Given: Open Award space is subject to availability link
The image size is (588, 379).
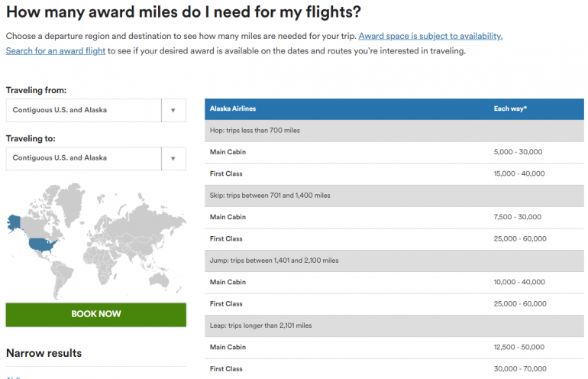Looking at the screenshot, I should (x=430, y=36).
